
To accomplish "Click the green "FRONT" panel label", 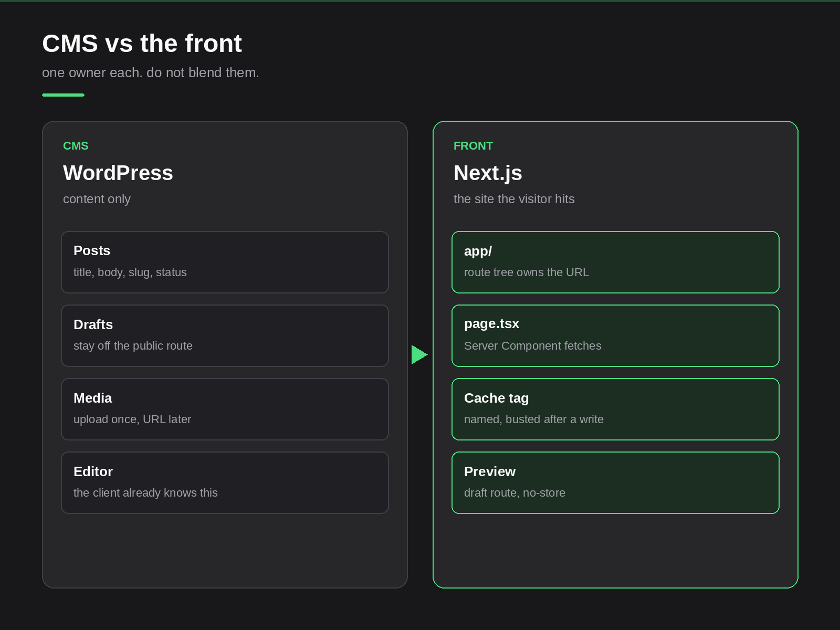I will tap(473, 146).
